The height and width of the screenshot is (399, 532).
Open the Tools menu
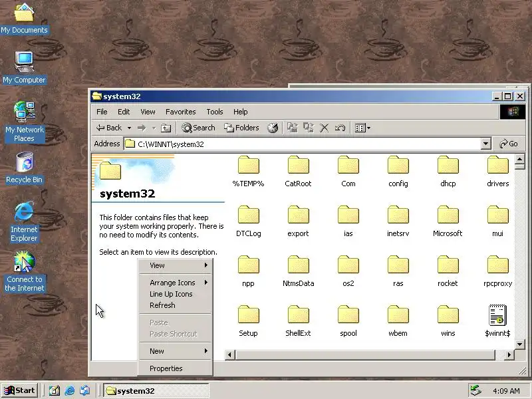tap(214, 112)
